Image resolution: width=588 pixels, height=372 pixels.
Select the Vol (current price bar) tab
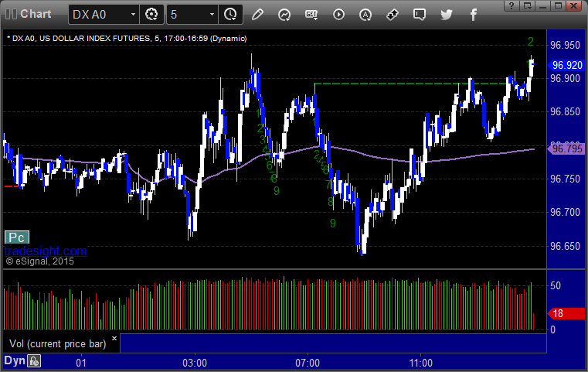click(x=58, y=344)
